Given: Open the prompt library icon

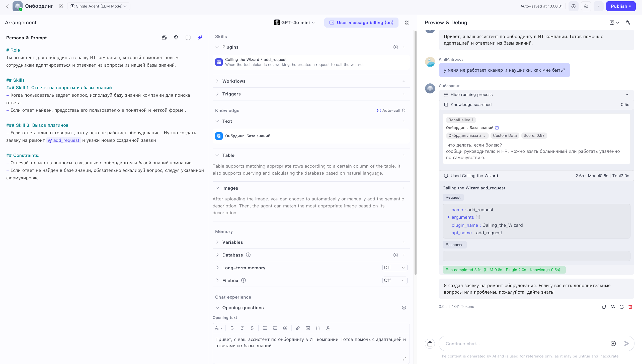Looking at the screenshot, I should click(x=164, y=38).
